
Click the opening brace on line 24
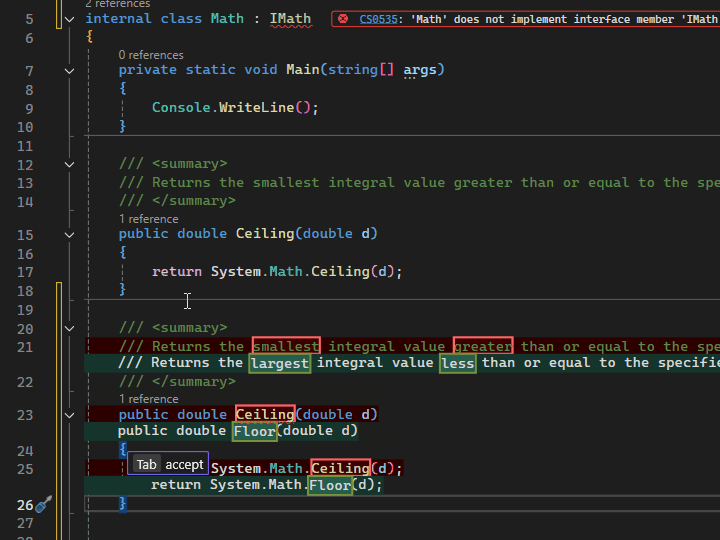(123, 449)
